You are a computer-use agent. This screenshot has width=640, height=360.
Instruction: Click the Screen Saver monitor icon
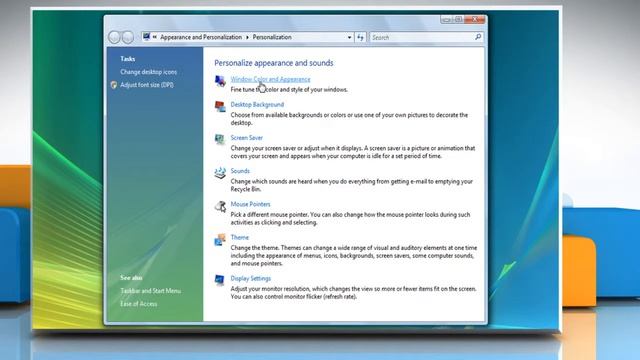click(x=220, y=140)
